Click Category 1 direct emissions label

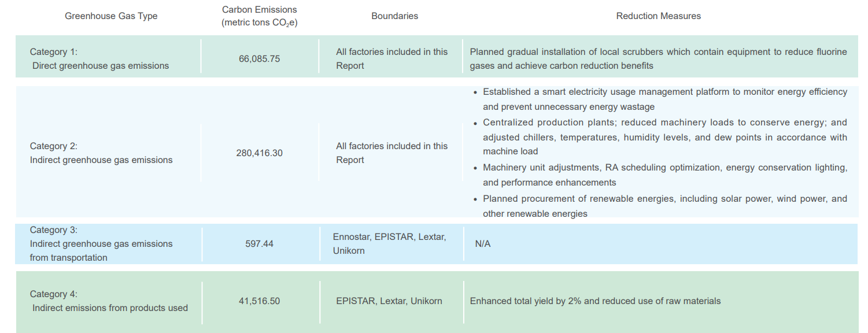point(99,58)
